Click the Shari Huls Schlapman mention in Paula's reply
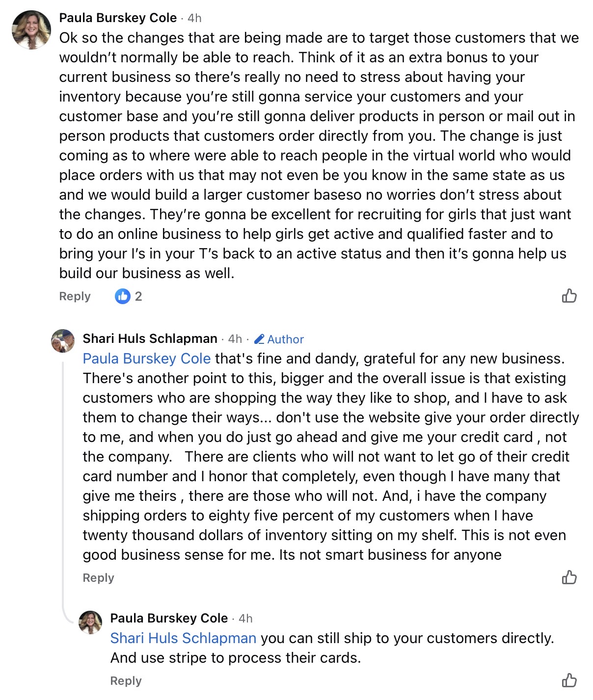This screenshot has width=593, height=700. [183, 638]
